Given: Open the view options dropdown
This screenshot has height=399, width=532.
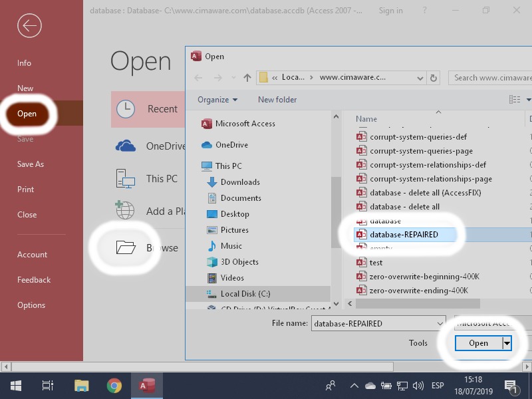Looking at the screenshot, I should click(x=529, y=100).
